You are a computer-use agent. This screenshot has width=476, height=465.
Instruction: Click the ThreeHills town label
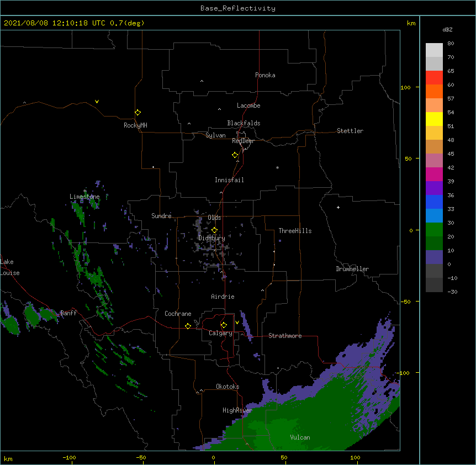(295, 231)
